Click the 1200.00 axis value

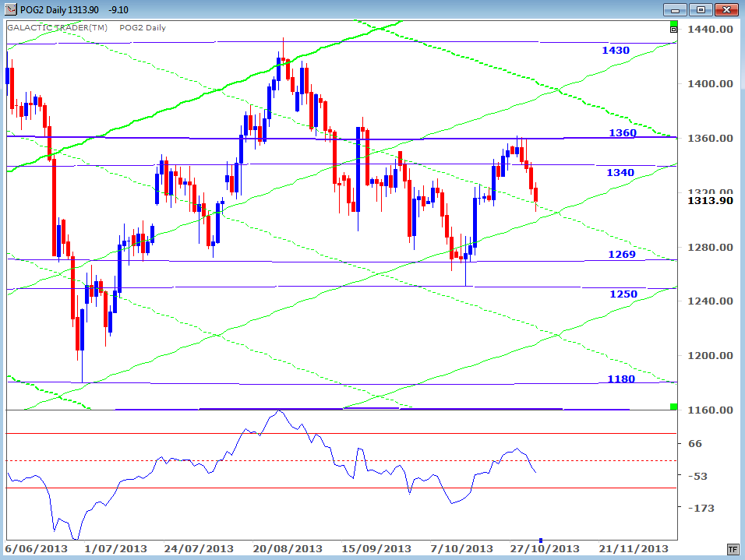[x=710, y=356]
